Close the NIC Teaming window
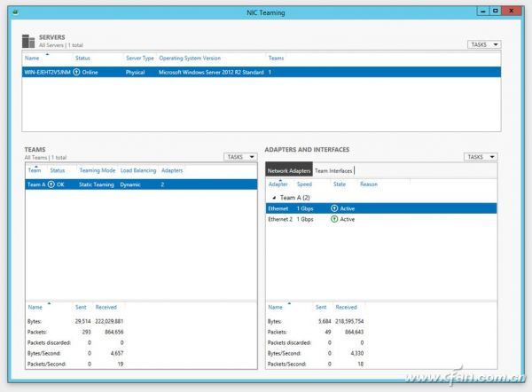The width and height of the screenshot is (532, 392). pos(512,12)
